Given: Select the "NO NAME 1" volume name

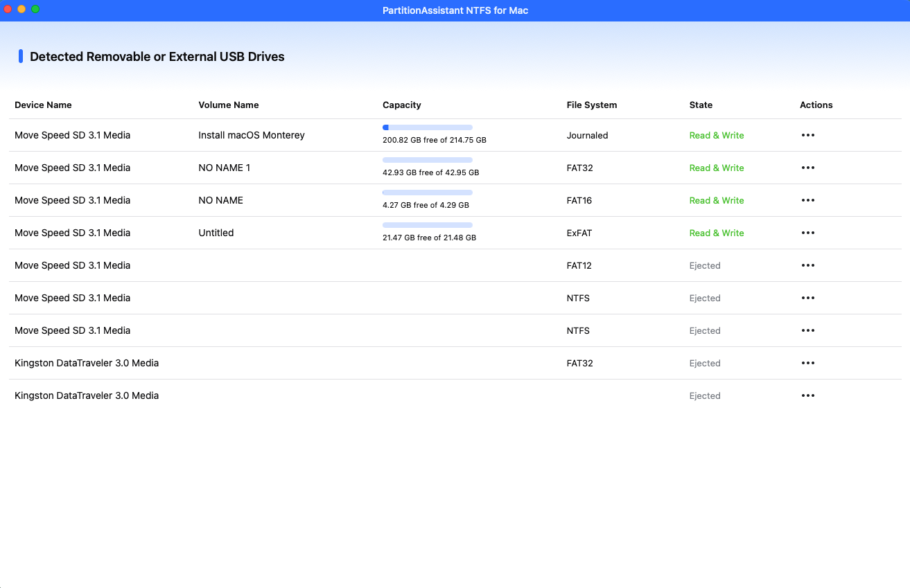Looking at the screenshot, I should tap(225, 168).
